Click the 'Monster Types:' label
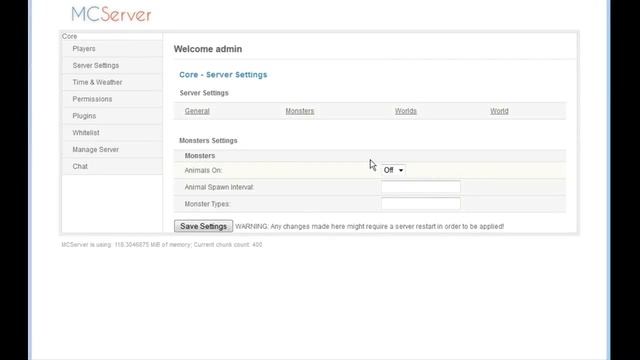The image size is (640, 360). 207,204
